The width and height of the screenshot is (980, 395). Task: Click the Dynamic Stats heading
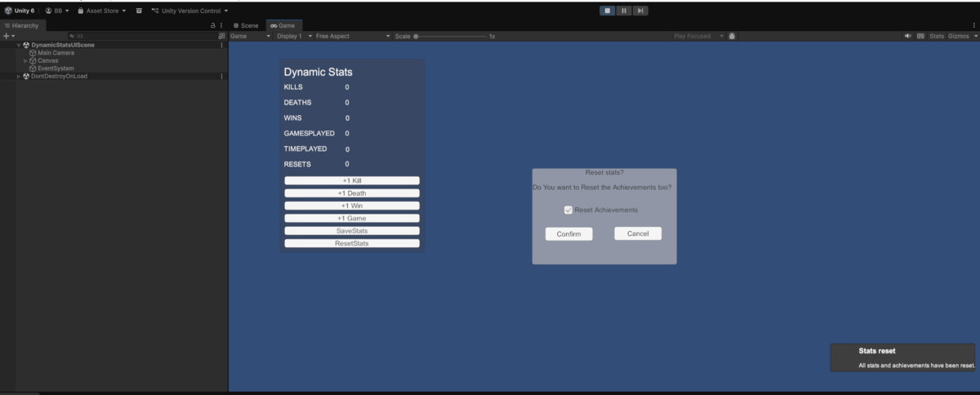click(318, 72)
